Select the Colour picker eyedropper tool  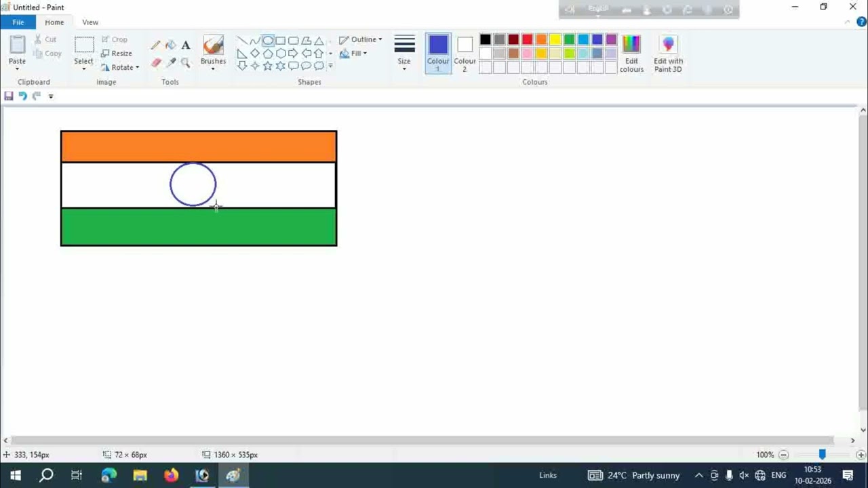(170, 62)
